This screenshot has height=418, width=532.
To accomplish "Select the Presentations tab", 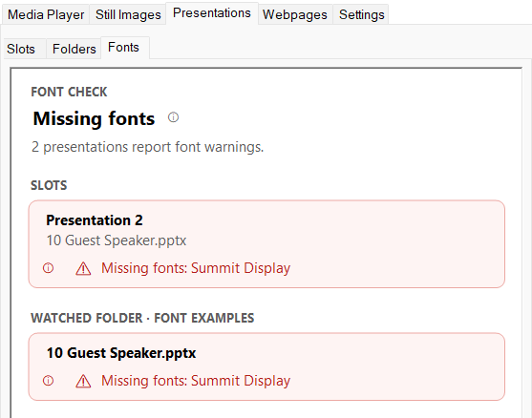I will pyautogui.click(x=212, y=12).
